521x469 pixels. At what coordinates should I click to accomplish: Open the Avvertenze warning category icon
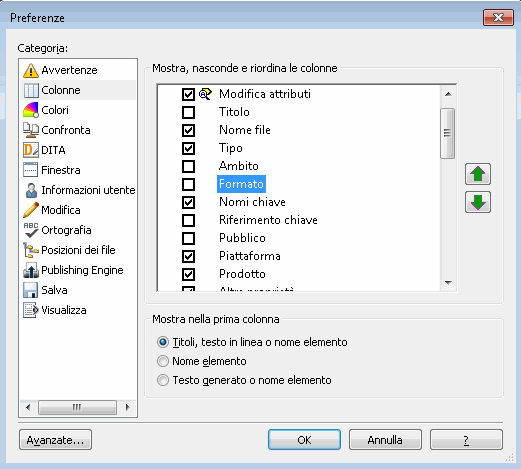31,70
